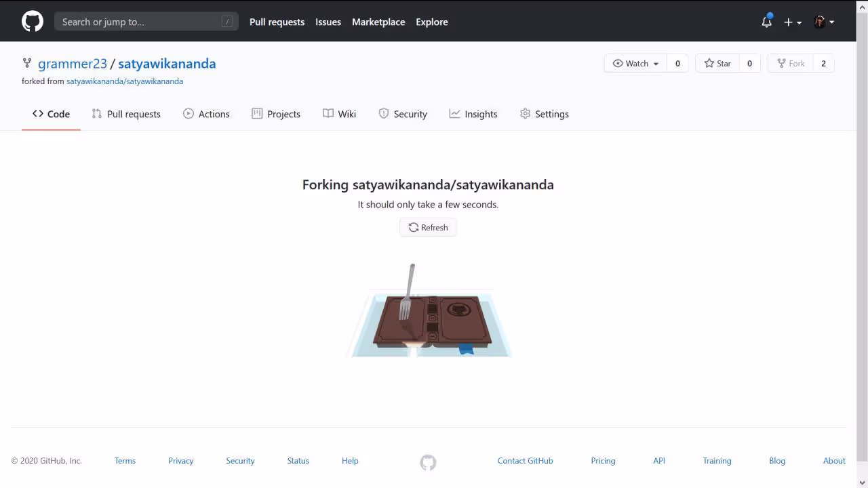Click the Refresh button
The image size is (868, 488).
coord(428,228)
